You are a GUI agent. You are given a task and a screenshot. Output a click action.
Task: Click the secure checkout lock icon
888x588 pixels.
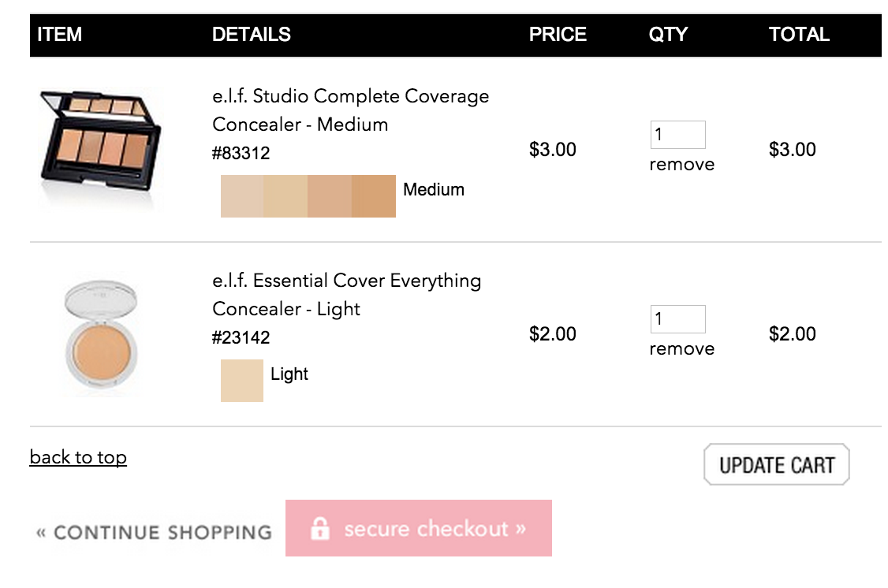tap(319, 528)
